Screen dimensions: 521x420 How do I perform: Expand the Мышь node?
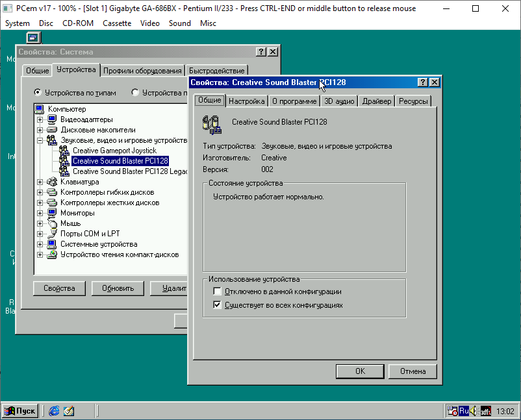40,223
